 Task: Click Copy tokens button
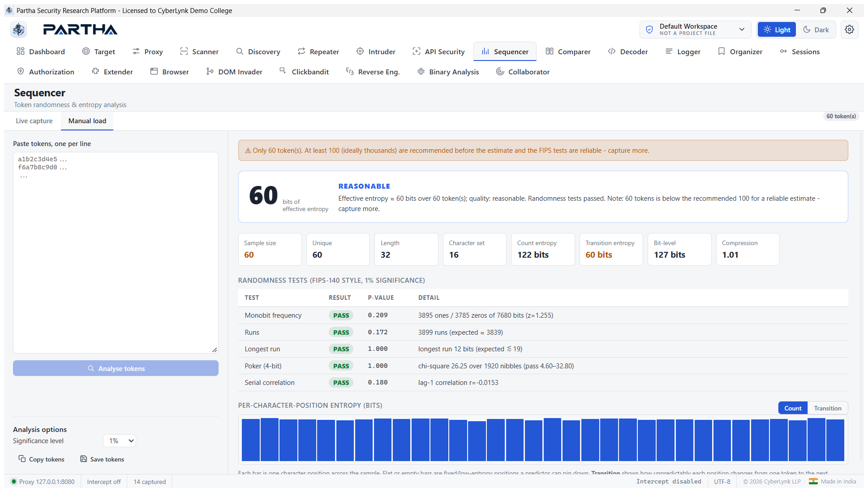click(41, 459)
